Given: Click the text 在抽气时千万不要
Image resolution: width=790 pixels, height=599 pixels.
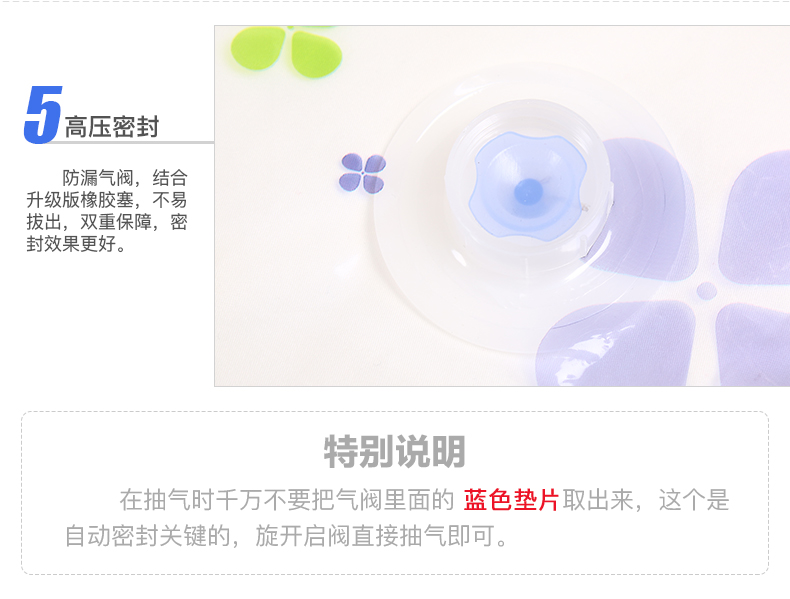Looking at the screenshot, I should click(x=216, y=500).
